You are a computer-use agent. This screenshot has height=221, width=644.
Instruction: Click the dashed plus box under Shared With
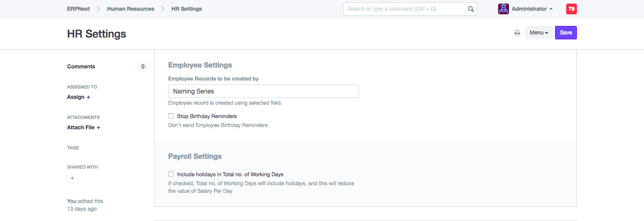click(72, 178)
